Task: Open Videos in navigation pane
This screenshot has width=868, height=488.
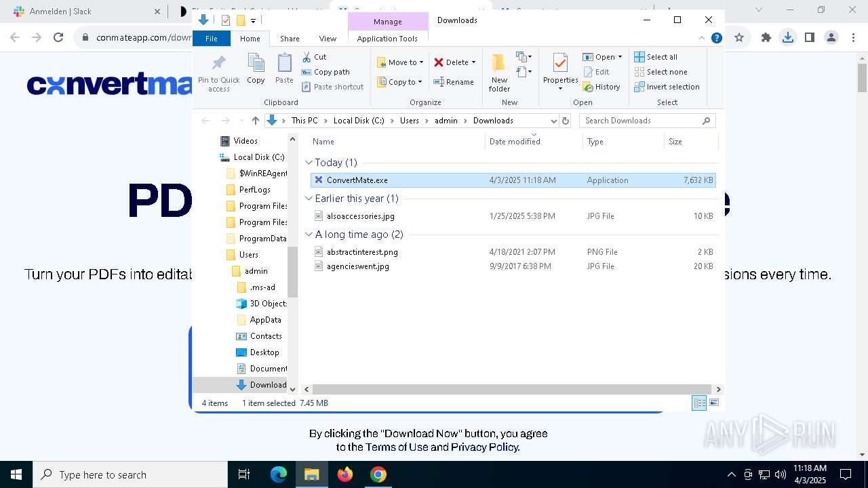Action: coord(245,141)
